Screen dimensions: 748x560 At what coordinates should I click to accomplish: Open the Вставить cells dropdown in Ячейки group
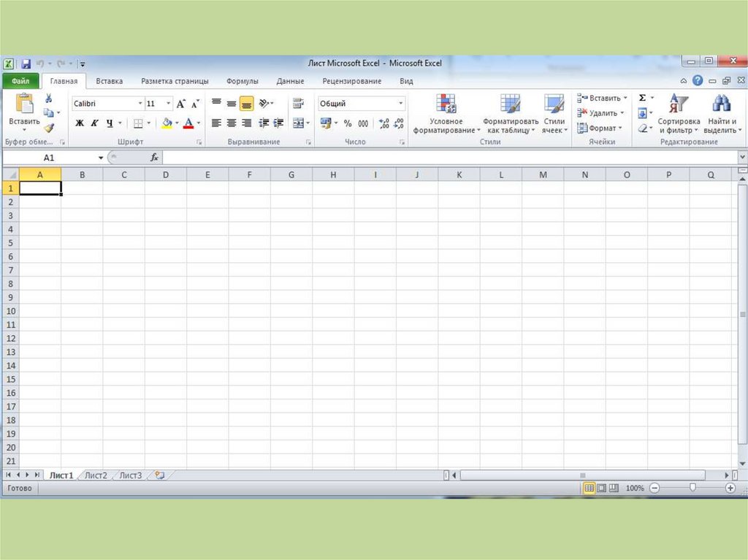point(602,98)
